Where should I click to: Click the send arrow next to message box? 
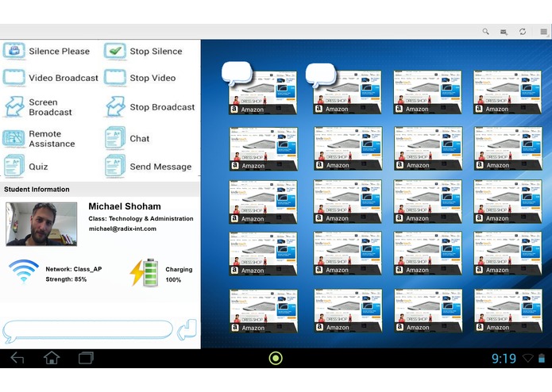187,330
